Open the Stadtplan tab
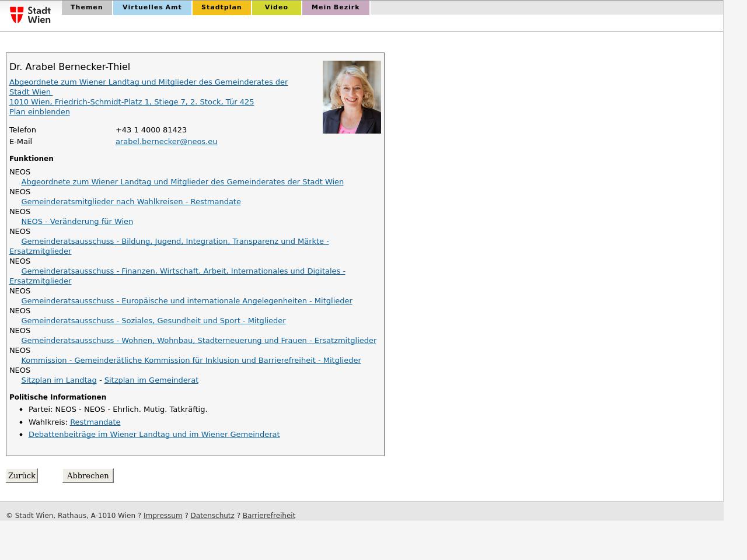The width and height of the screenshot is (747, 560). (x=221, y=8)
